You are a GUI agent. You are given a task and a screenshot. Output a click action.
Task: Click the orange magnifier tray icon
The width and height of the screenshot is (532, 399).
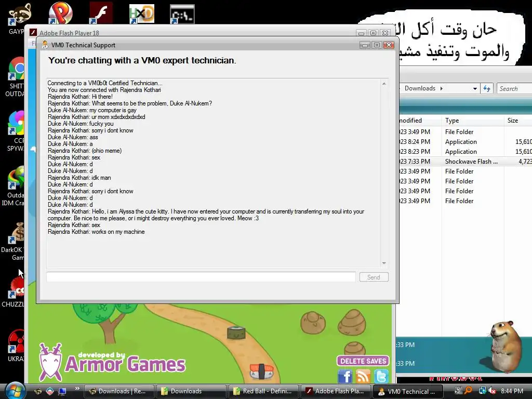click(468, 391)
